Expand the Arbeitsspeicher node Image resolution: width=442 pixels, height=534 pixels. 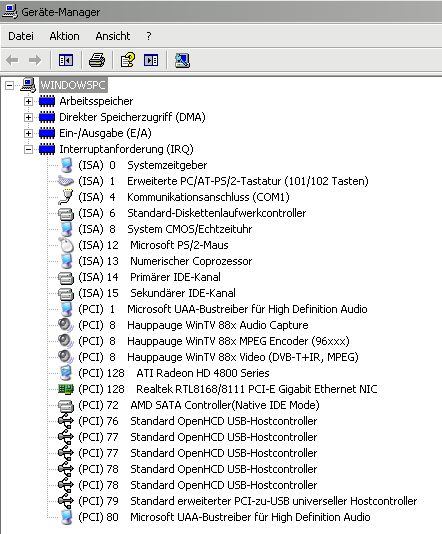tap(29, 101)
